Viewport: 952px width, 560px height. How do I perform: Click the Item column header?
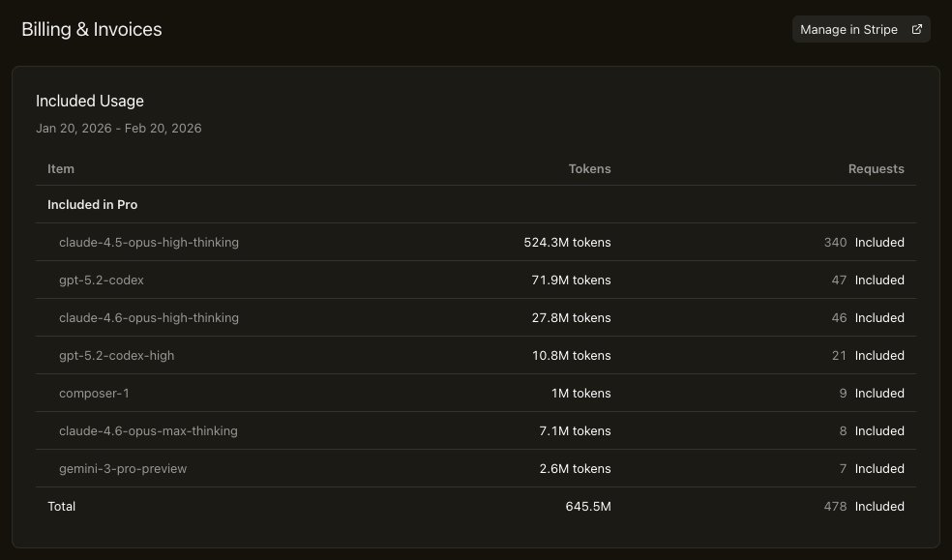[61, 168]
